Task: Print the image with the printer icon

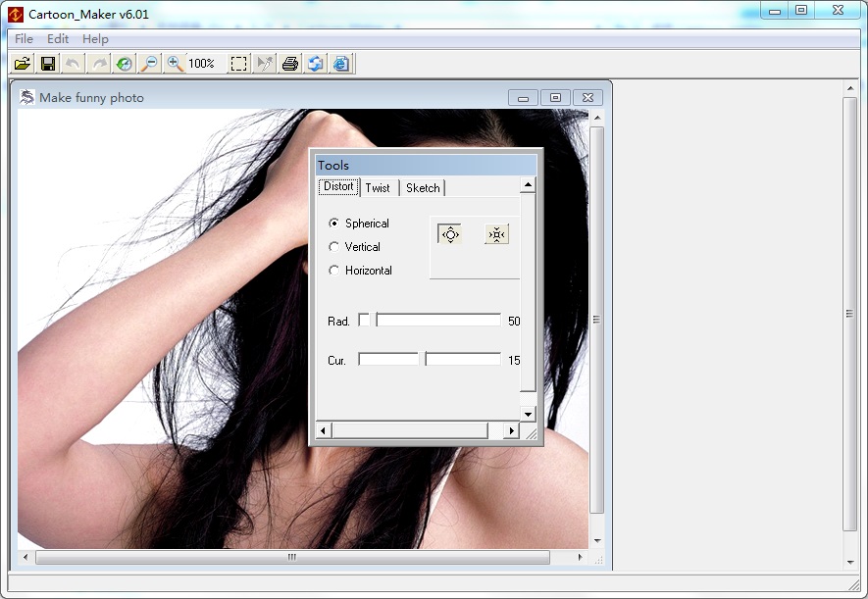Action: 290,64
